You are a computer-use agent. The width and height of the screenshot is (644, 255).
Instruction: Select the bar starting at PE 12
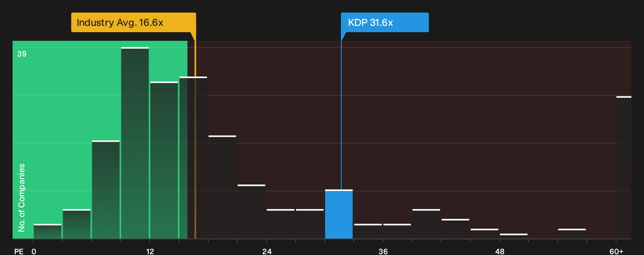164,160
